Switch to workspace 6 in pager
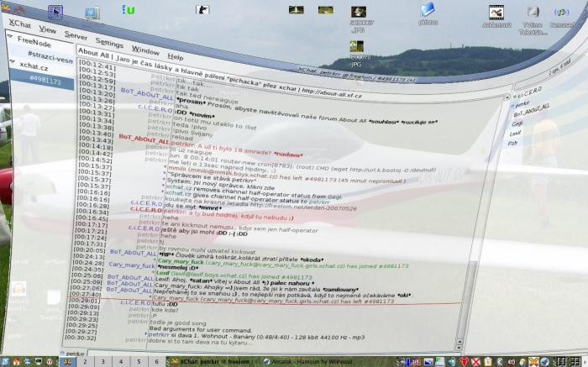This screenshot has height=367, width=588. coord(157,362)
